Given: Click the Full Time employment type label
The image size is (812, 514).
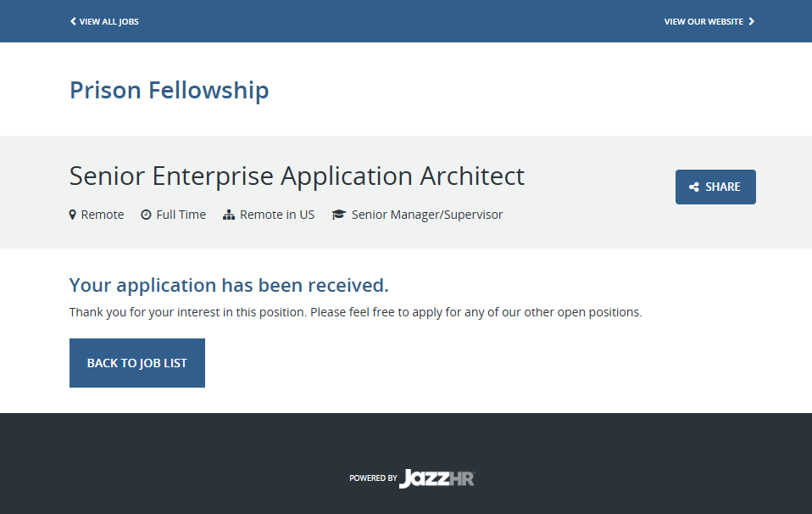Looking at the screenshot, I should [181, 215].
